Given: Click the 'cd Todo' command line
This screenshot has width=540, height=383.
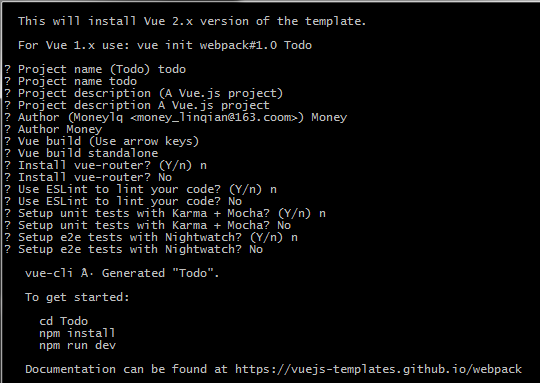Looking at the screenshot, I should (x=64, y=321).
